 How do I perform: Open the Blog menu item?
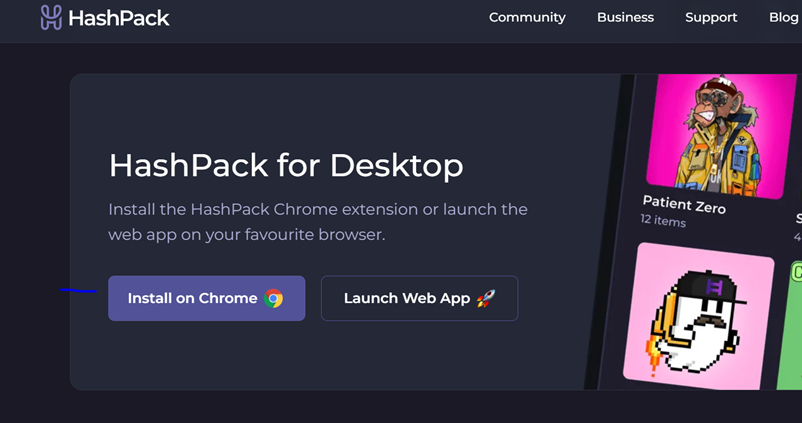pos(783,17)
